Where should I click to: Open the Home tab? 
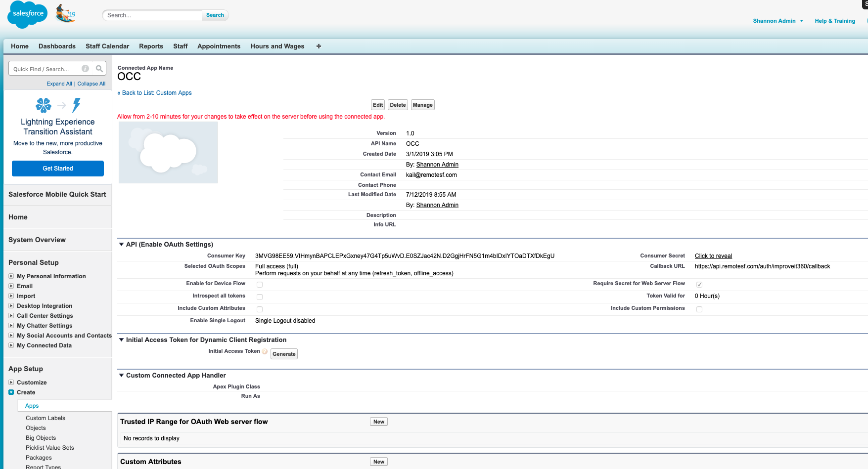[x=20, y=46]
